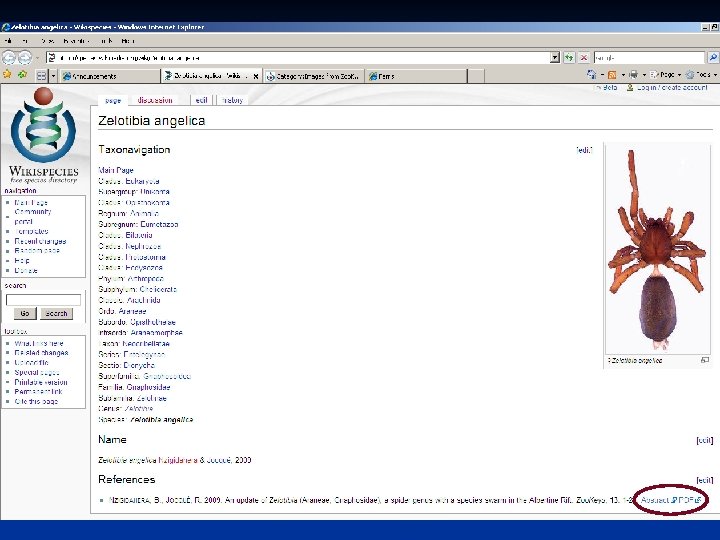This screenshot has height=540, width=720.
Task: Expand the feeds dropdown arrow
Action: (623, 75)
